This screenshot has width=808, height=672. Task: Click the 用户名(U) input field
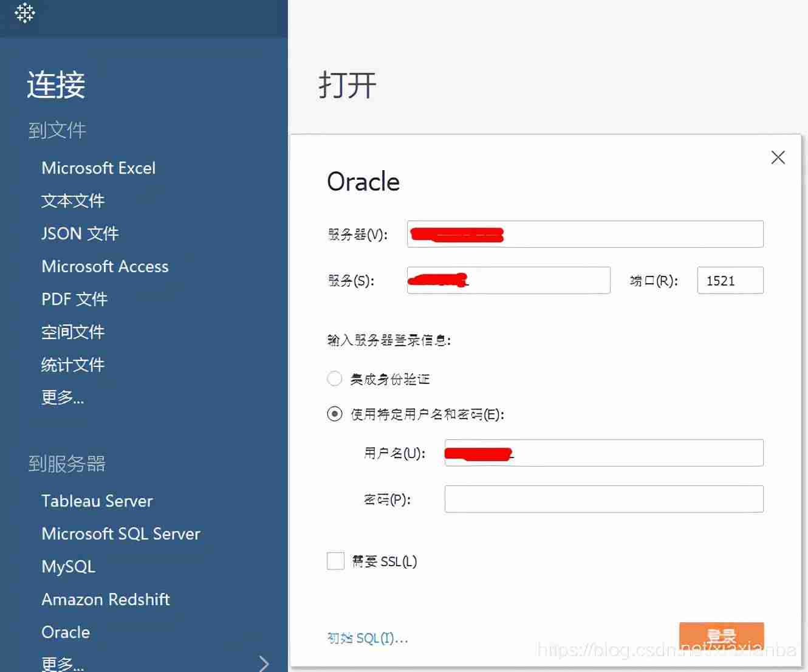(604, 453)
